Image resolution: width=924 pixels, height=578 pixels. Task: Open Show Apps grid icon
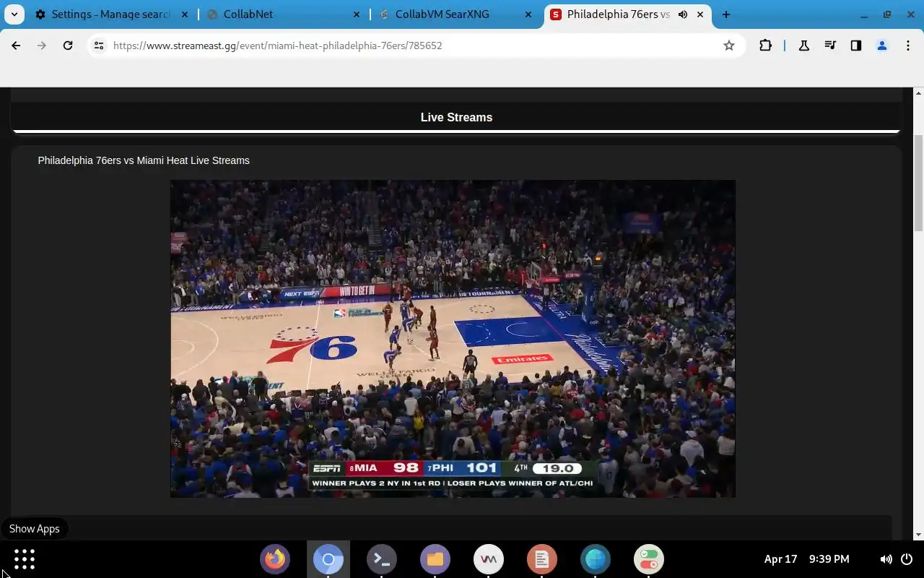25,559
